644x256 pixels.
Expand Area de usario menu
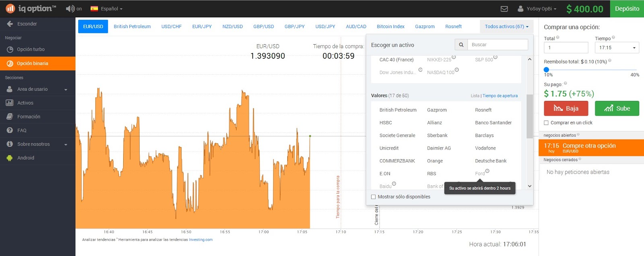click(x=37, y=89)
